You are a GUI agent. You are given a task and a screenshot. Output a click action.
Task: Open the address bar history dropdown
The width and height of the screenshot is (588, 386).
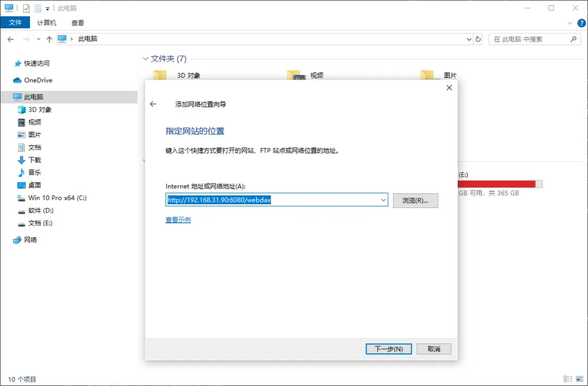point(469,39)
